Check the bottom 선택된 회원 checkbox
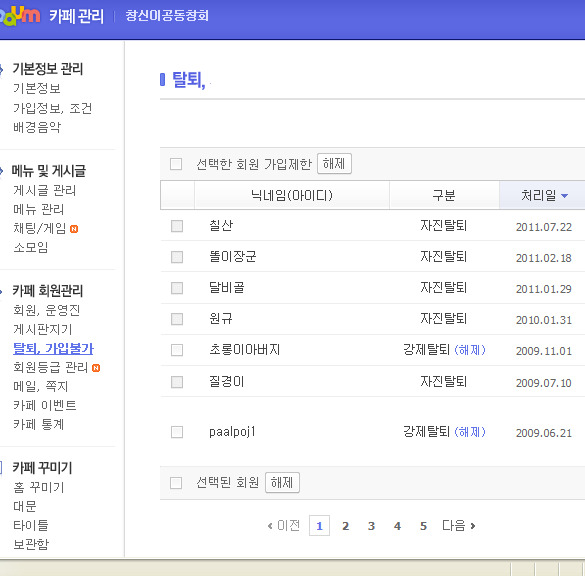 pyautogui.click(x=176, y=483)
